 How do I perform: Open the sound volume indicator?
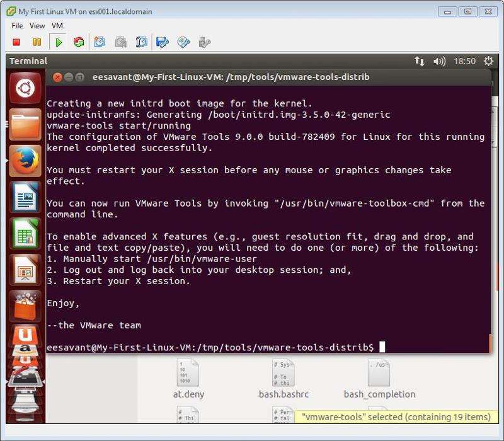pyautogui.click(x=439, y=61)
